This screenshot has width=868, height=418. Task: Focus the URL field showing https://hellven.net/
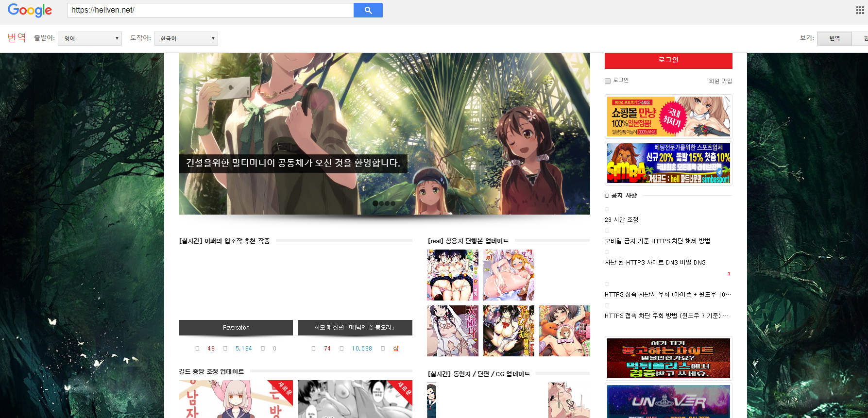[x=210, y=10]
